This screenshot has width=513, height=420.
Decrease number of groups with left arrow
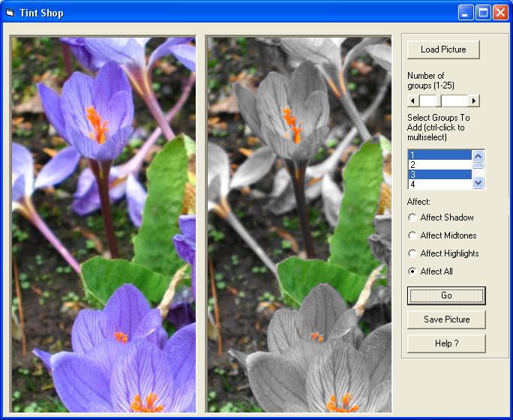[412, 100]
